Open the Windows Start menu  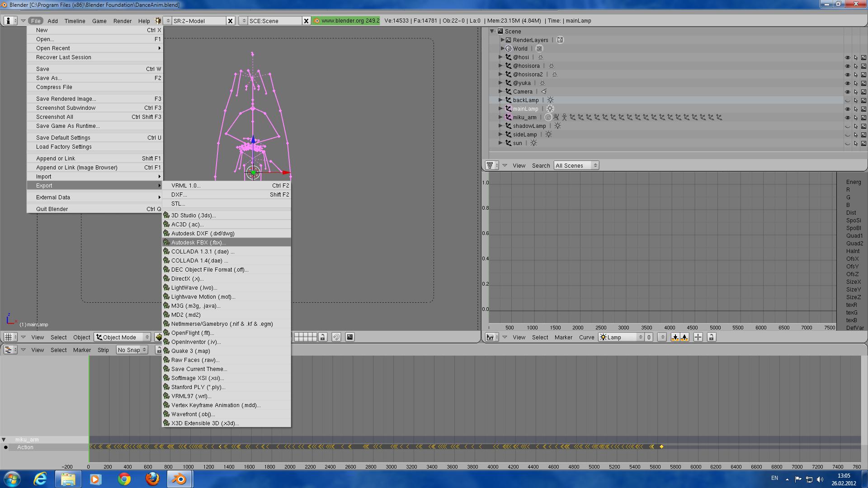point(12,479)
